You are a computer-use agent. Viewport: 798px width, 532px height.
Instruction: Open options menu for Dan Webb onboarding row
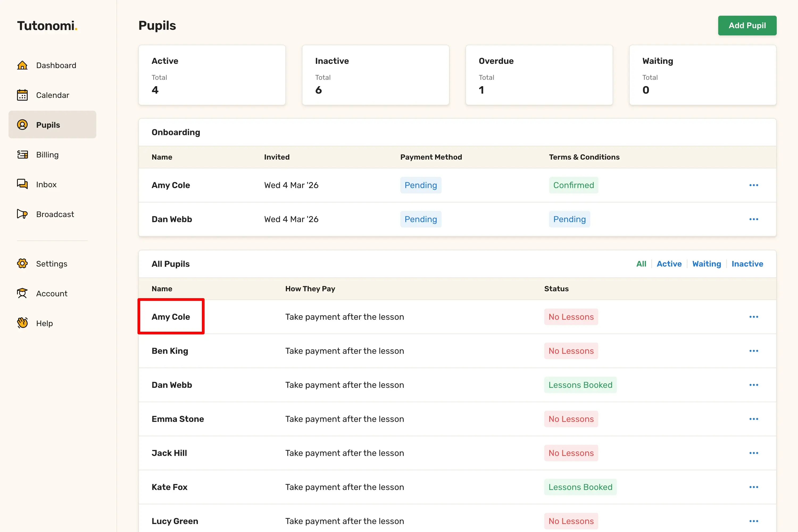(x=754, y=219)
